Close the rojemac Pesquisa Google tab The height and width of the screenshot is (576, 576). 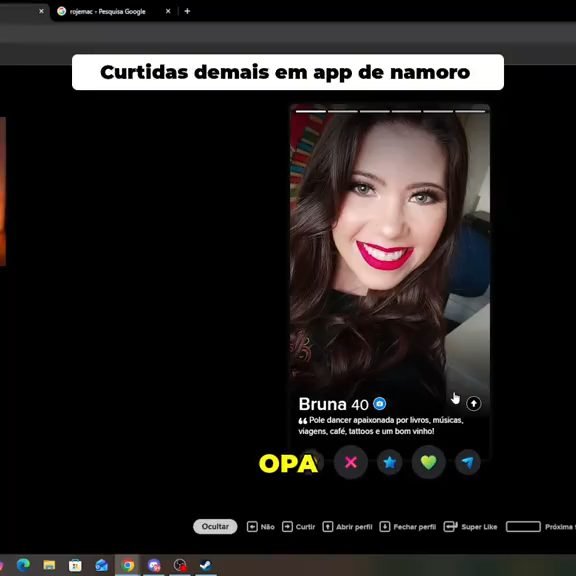[x=168, y=11]
